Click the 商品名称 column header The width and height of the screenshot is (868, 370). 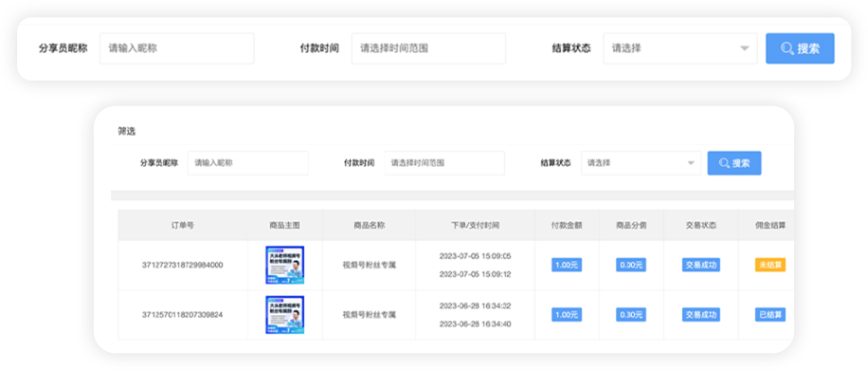point(370,226)
